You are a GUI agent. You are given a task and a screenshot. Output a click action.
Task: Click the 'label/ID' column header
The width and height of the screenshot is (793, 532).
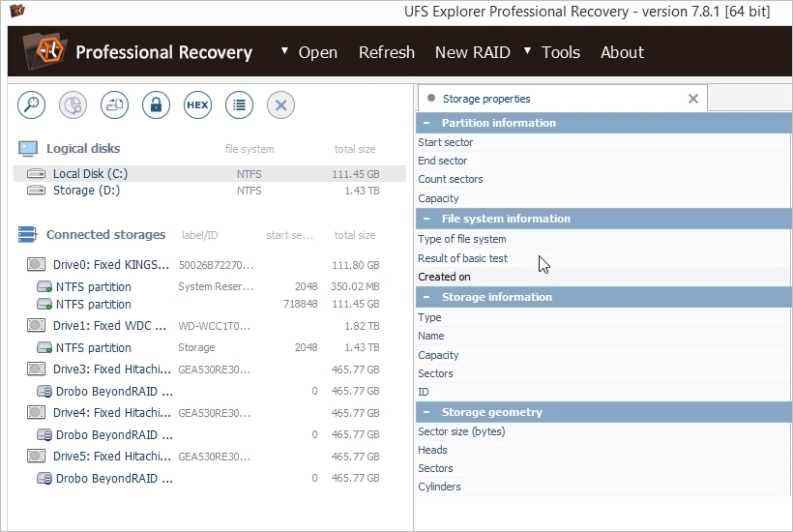coord(200,235)
